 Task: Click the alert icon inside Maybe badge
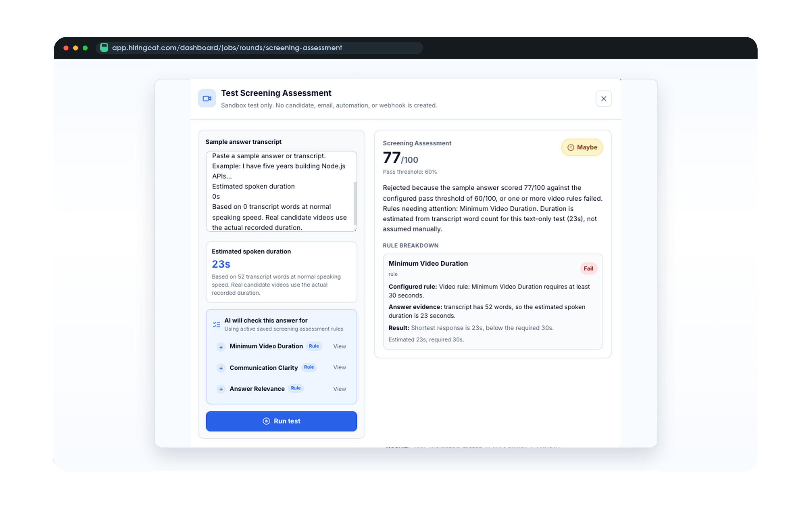tap(571, 148)
